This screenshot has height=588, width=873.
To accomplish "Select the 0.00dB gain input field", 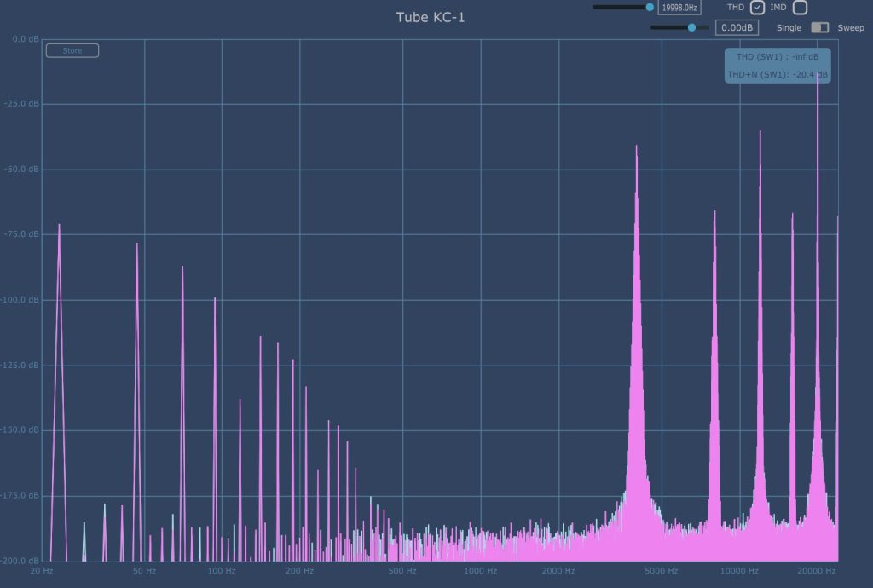I will [737, 27].
